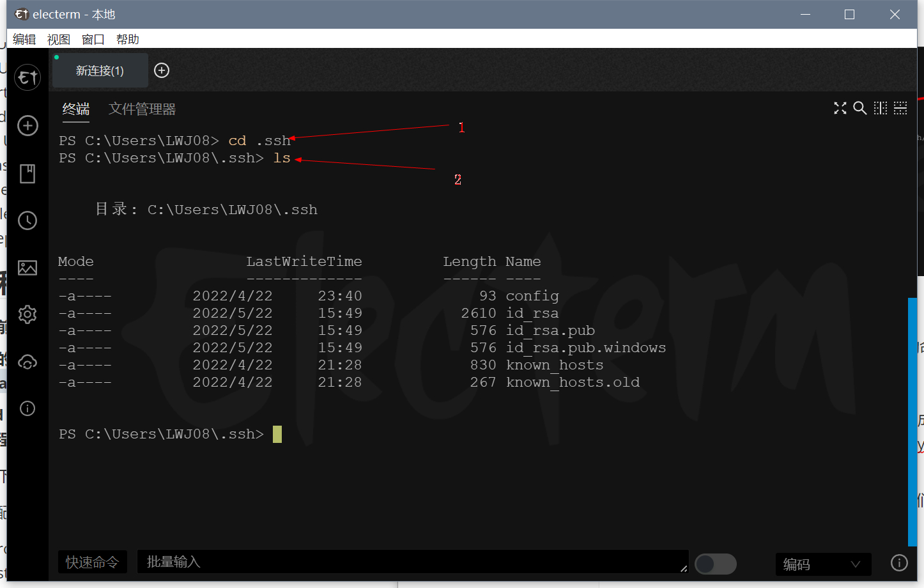The height and width of the screenshot is (588, 924).
Task: Open terminal search magnifier icon
Action: 860,109
